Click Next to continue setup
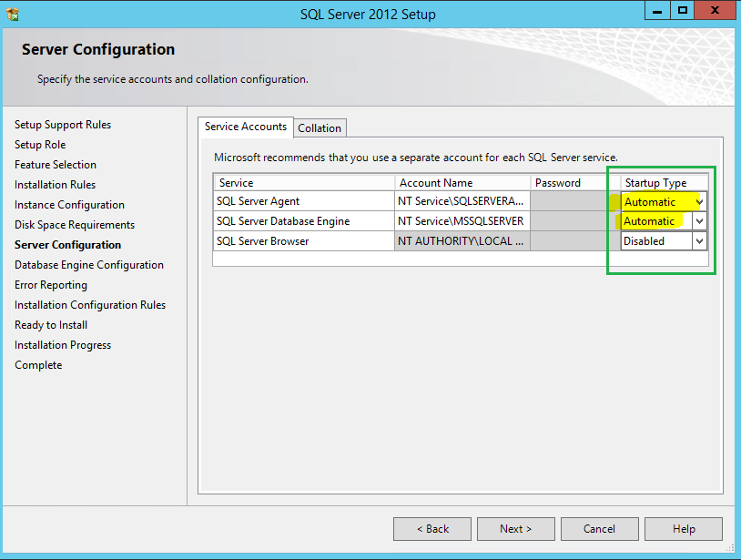741x560 pixels. coord(516,529)
